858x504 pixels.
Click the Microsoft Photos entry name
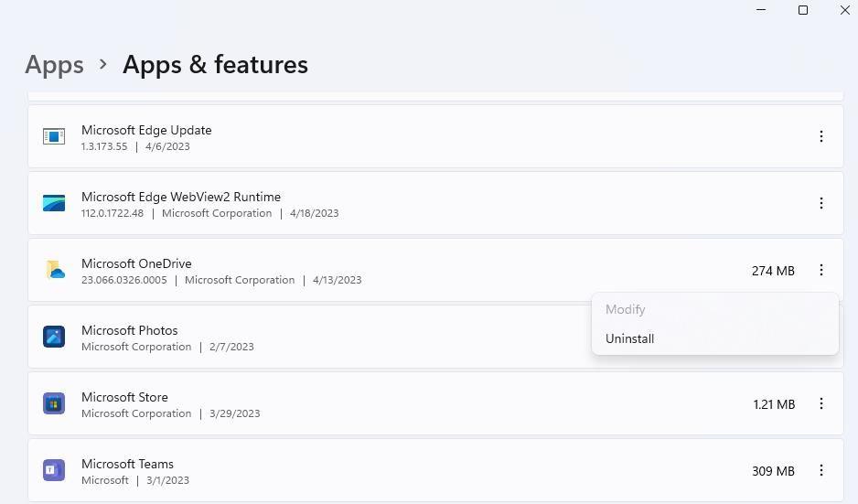[x=129, y=330]
